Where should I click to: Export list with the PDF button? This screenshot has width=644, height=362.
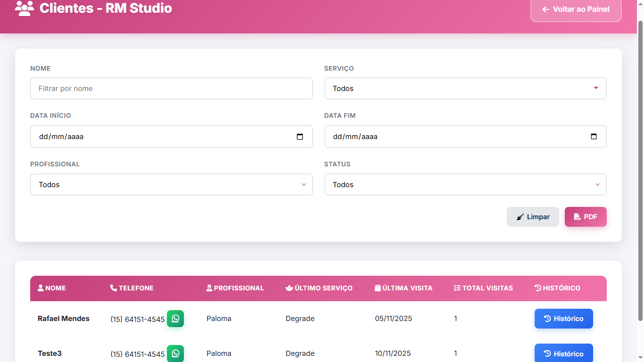coord(585,217)
